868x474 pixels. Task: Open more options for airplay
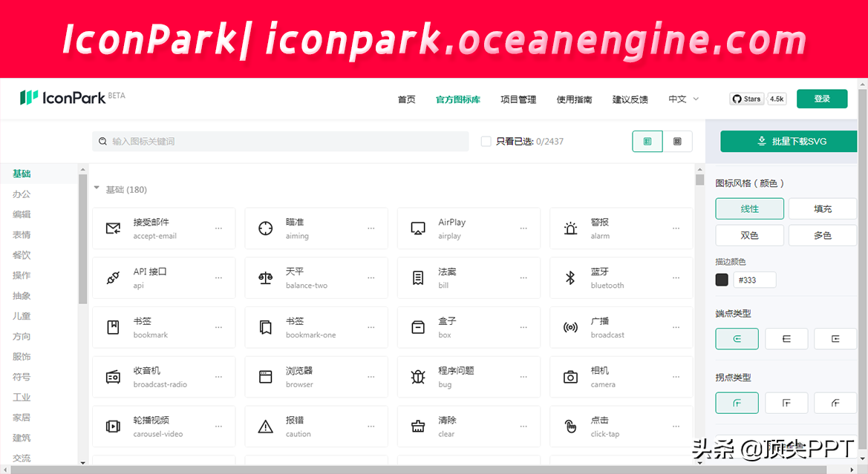[x=523, y=228]
